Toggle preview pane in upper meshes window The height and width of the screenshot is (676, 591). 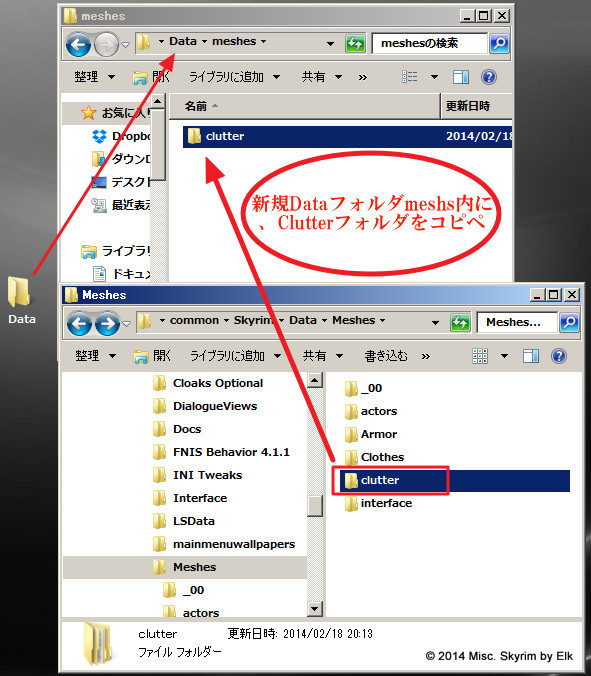pyautogui.click(x=460, y=77)
